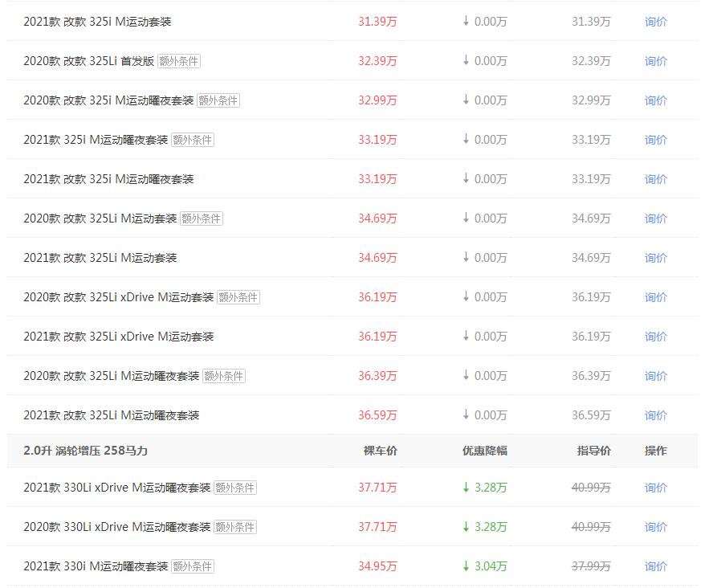Select model name 2020款 330Li xDrive M运动曜夜套装
Viewport: 713px width, 588px height.
coord(117,527)
